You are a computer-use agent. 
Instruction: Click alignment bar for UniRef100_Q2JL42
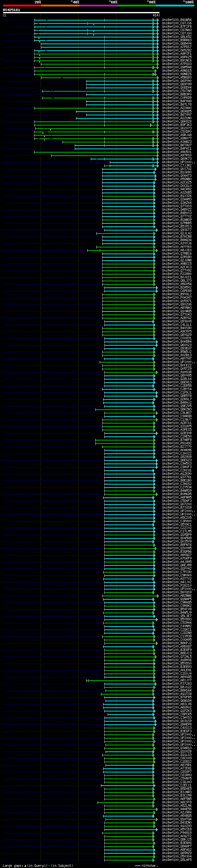[126, 233]
